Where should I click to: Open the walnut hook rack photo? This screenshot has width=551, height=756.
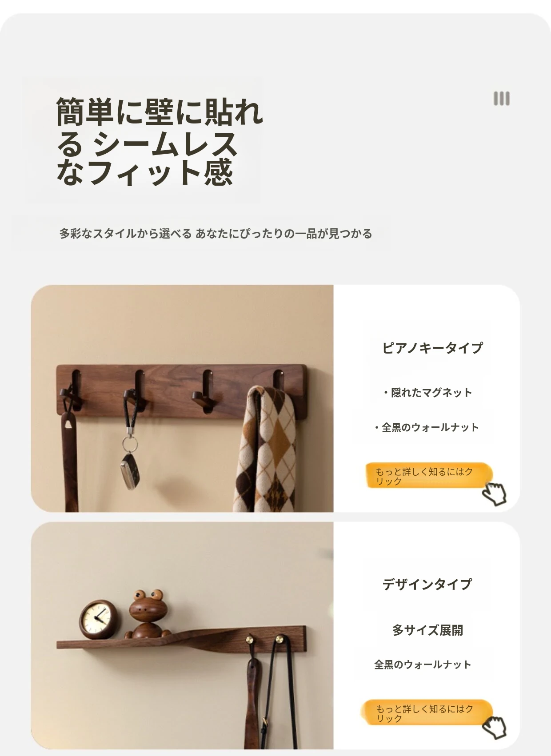[x=182, y=398]
